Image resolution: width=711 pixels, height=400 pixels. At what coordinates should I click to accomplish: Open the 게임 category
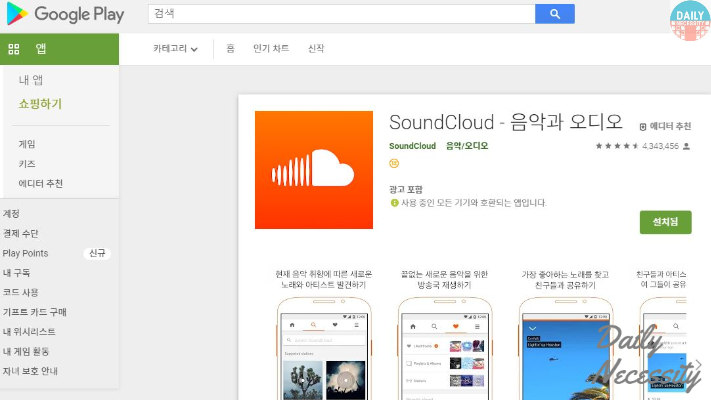tap(27, 144)
